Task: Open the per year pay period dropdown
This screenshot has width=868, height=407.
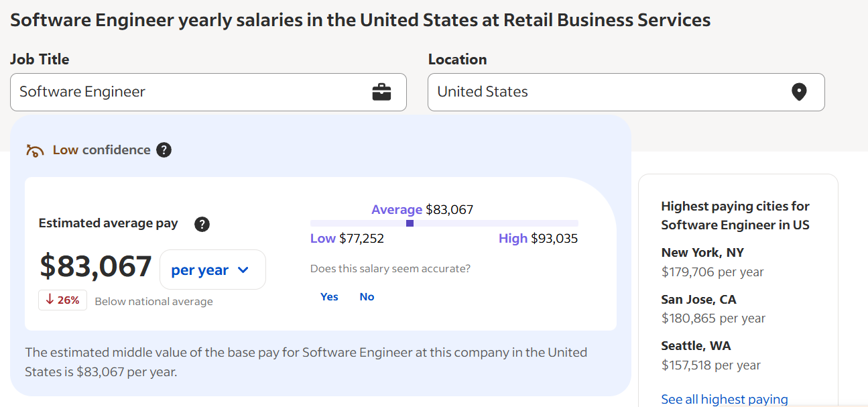Action: 212,269
